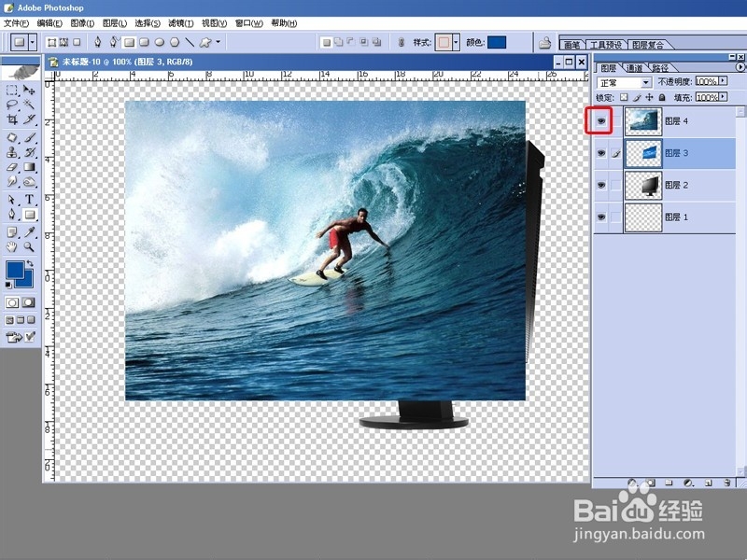Click the 颜色 color swatch in options bar
This screenshot has height=560, width=747.
tap(497, 42)
